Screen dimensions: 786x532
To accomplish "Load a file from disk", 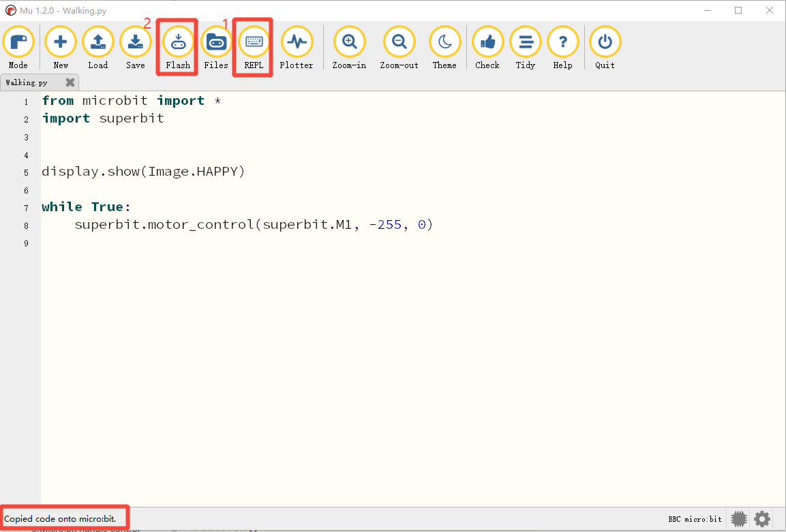I will (97, 48).
